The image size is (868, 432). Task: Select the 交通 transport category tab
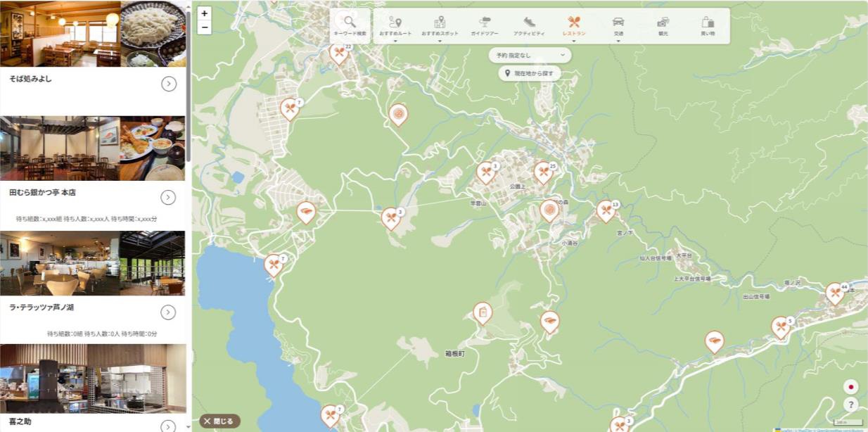(x=618, y=25)
